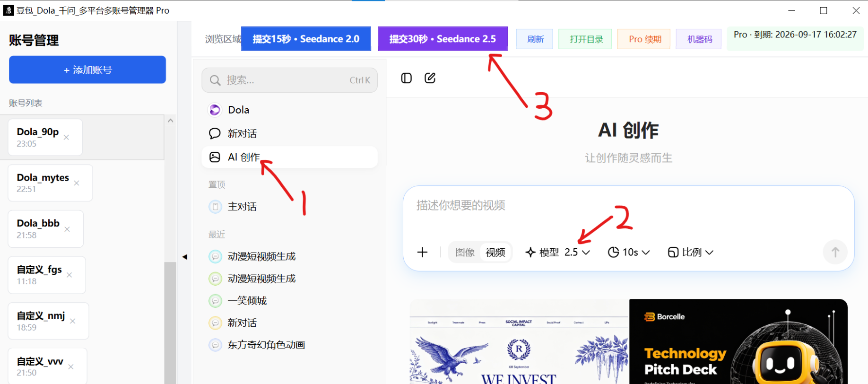This screenshot has width=868, height=384.
Task: Click the 一笑倾城 chat icon
Action: 215,301
